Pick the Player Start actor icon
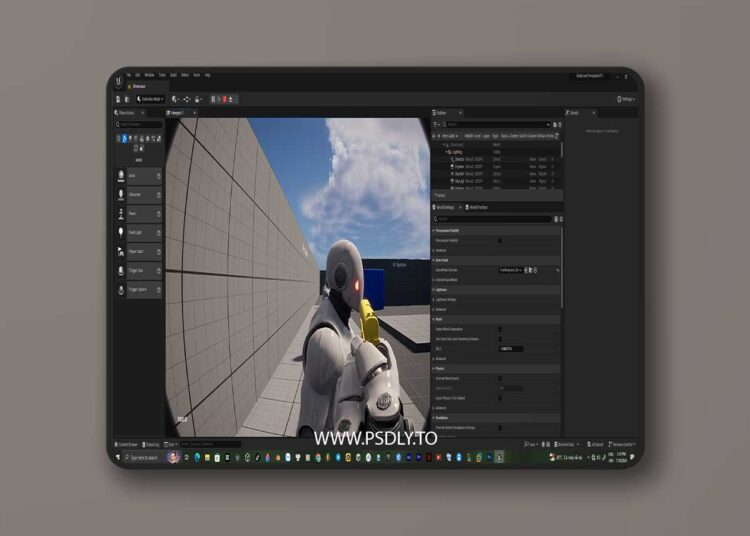Screen dimensions: 750x536 [x=121, y=251]
